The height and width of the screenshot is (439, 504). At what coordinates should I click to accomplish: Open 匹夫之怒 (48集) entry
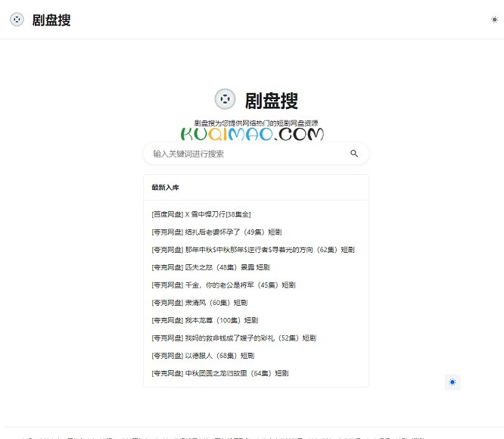(x=211, y=267)
